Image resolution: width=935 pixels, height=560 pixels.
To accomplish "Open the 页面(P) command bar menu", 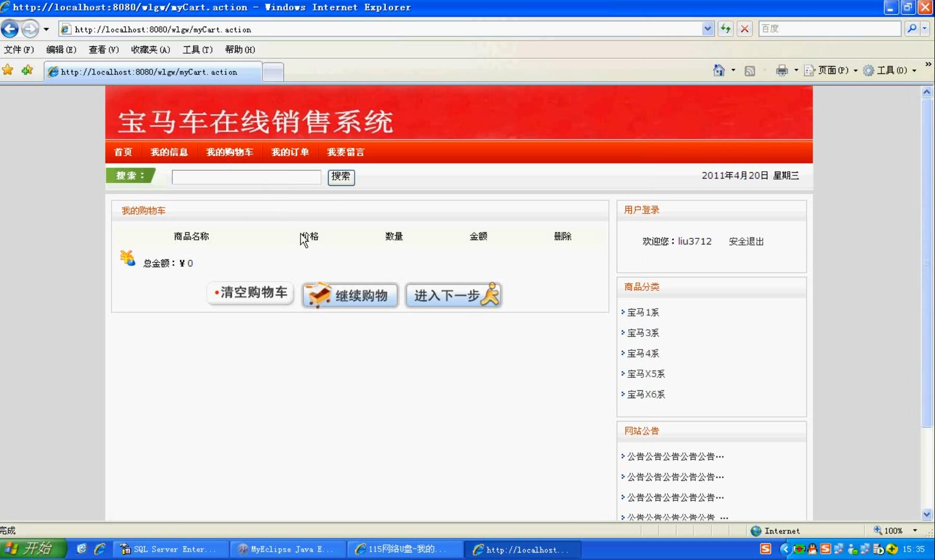I will (831, 70).
